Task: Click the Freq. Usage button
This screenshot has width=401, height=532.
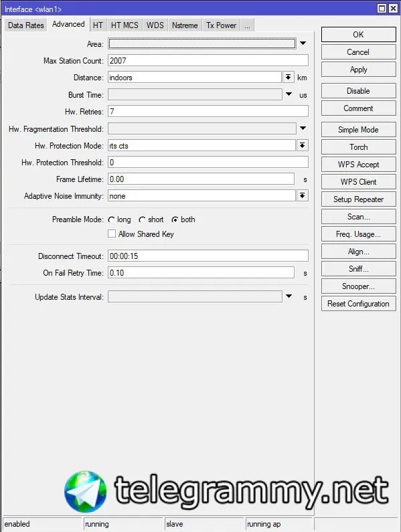Action: coord(359,234)
